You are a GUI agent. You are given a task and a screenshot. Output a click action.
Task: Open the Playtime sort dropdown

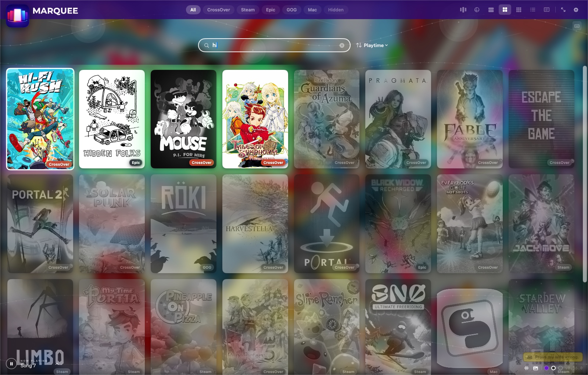372,45
